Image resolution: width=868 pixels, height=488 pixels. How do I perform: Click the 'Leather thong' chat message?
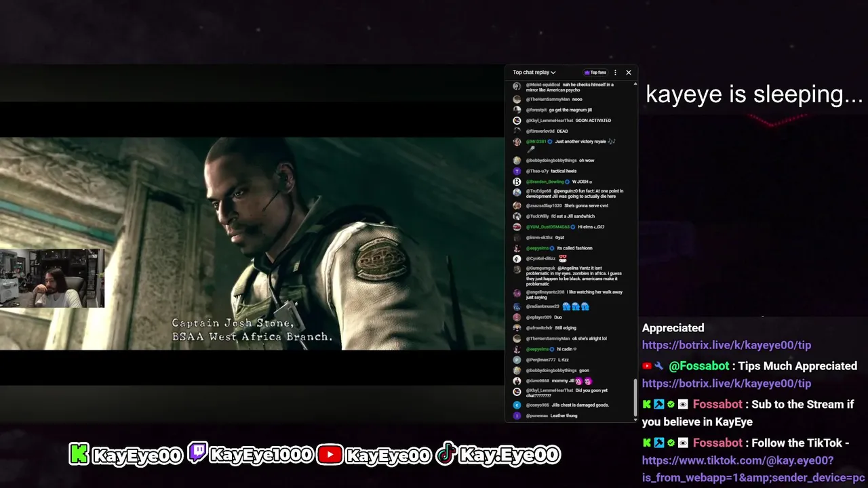click(x=564, y=415)
